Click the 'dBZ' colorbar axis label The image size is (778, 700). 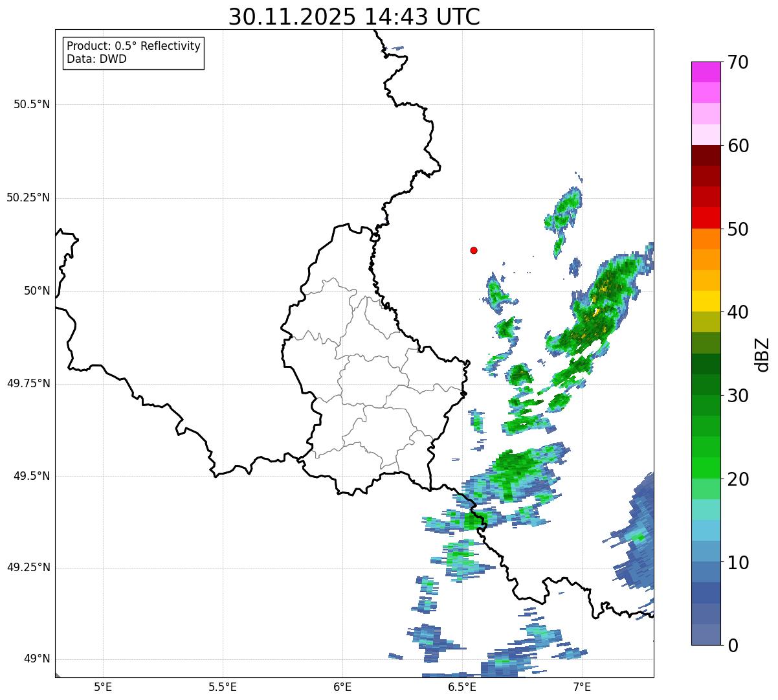762,354
